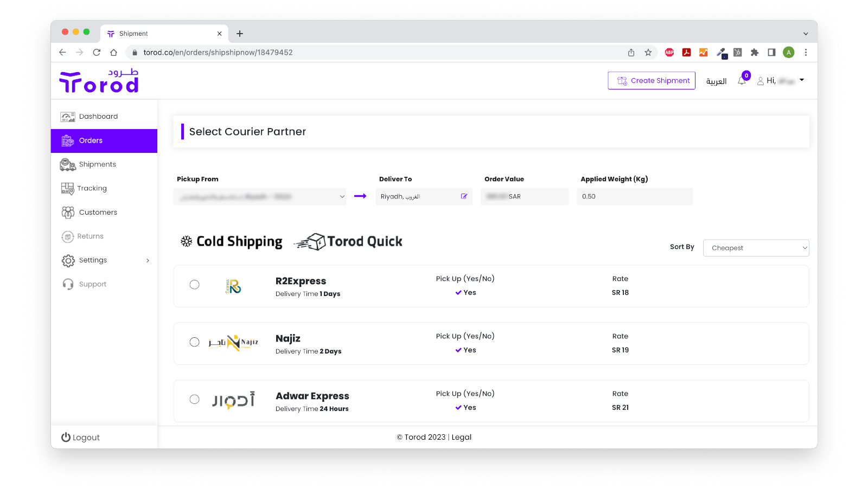Click the Najiz rate SR 19

[x=620, y=350]
